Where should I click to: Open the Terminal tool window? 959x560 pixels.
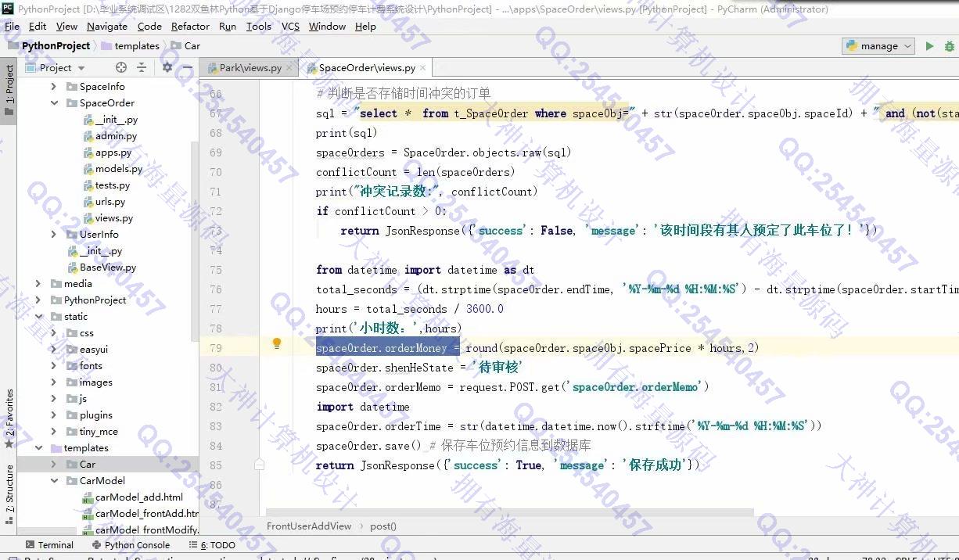click(x=49, y=544)
